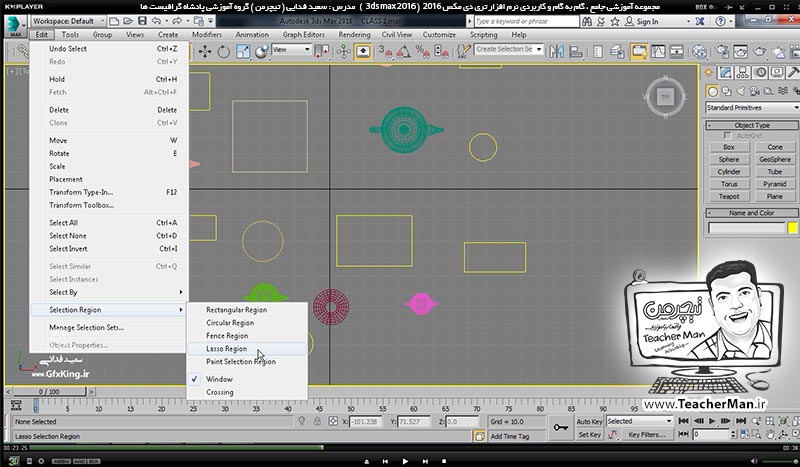Click the Render Production teapot icon
This screenshot has height=467, width=800.
pos(760,52)
